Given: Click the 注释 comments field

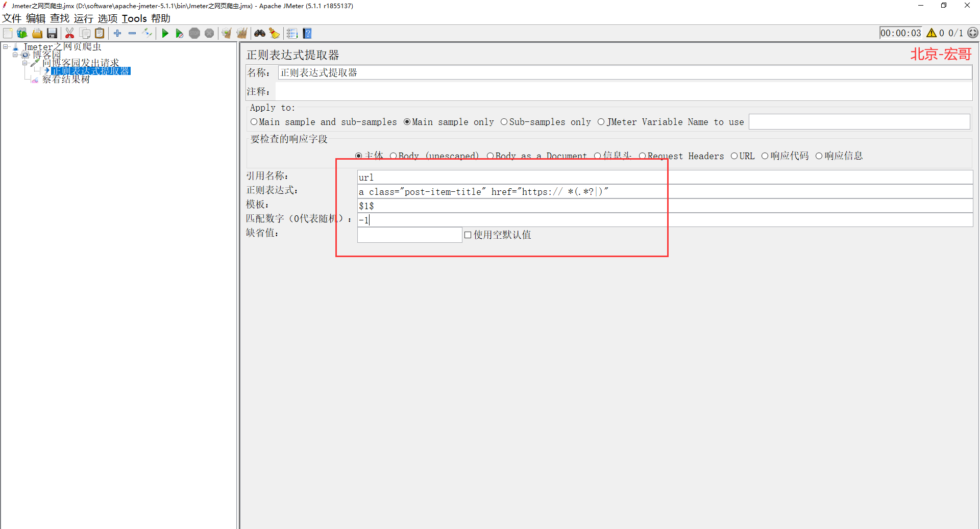Looking at the screenshot, I should pos(623,92).
